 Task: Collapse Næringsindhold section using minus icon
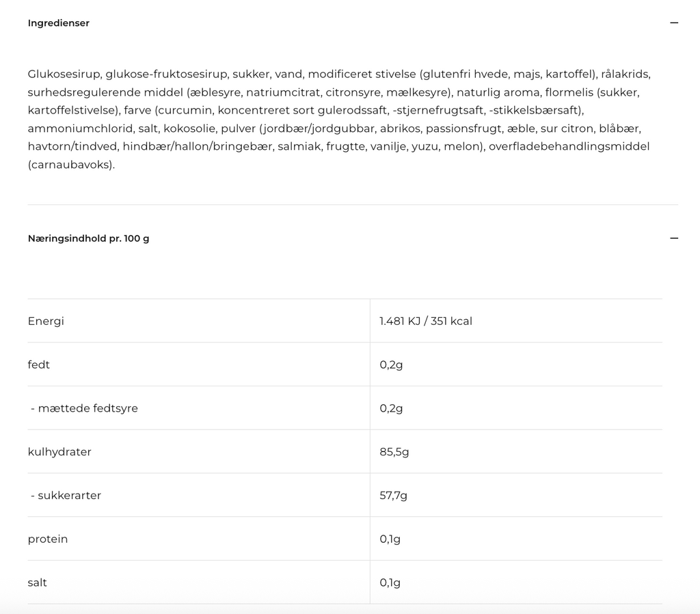674,239
